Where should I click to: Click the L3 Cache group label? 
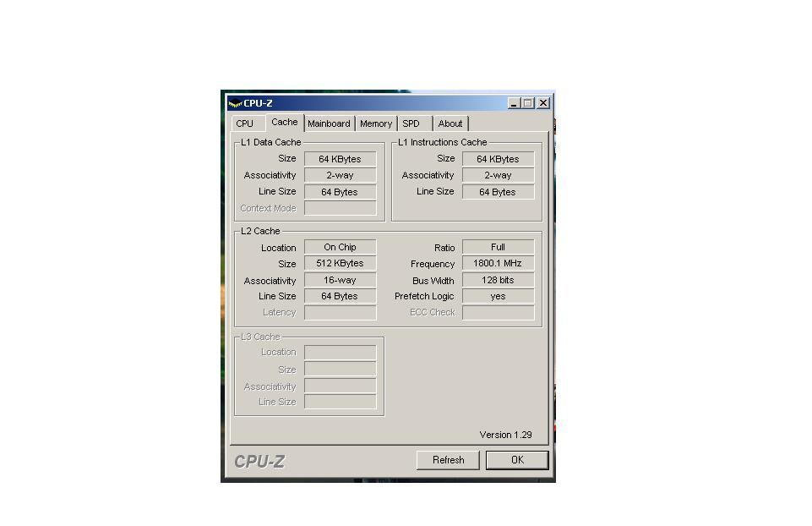[260, 337]
